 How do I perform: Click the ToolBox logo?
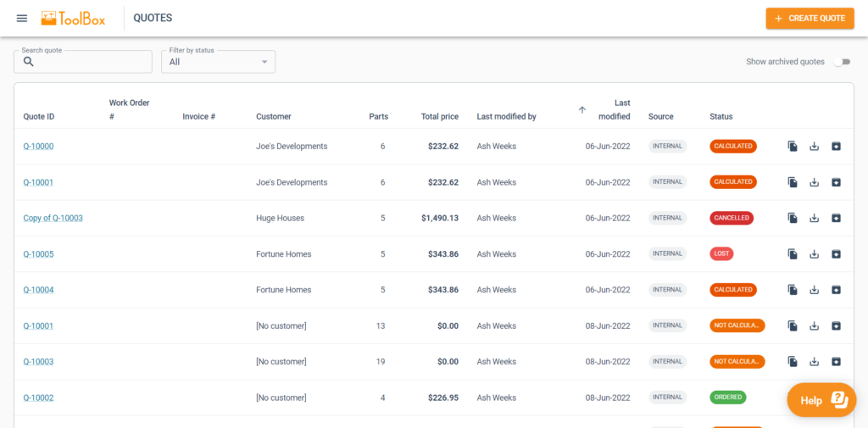pos(74,18)
